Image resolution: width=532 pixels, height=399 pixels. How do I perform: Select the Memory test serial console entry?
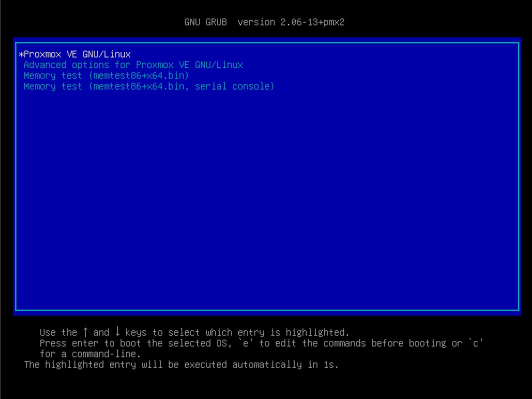coord(149,86)
